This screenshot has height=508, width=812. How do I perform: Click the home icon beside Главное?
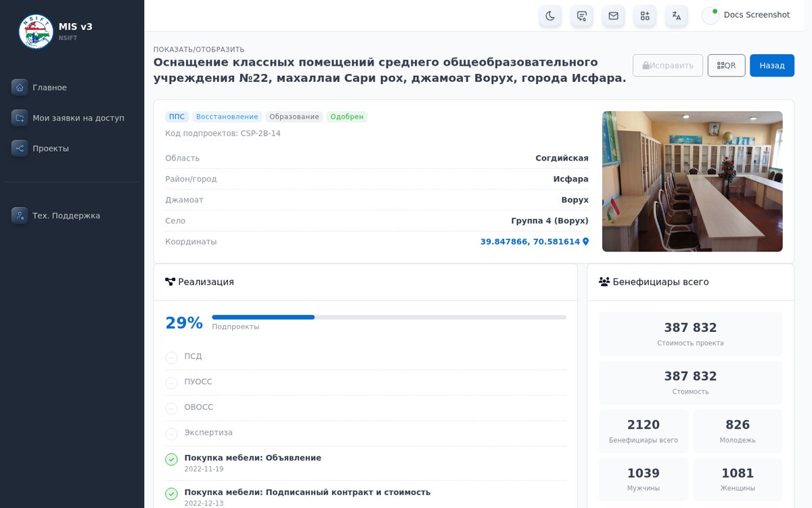(20, 87)
